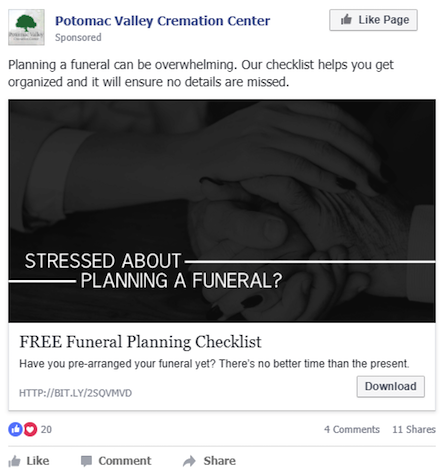The height and width of the screenshot is (473, 444).
Task: Click the reaction count 20
Action: pyautogui.click(x=46, y=429)
